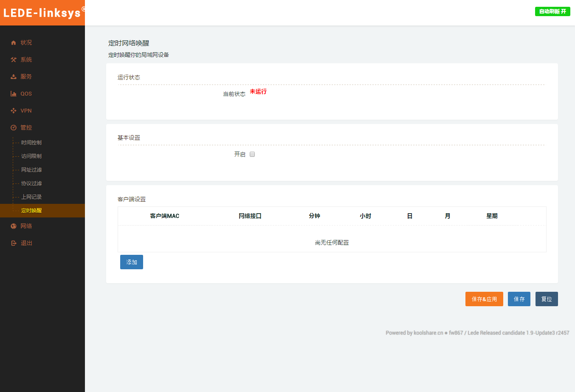Image resolution: width=575 pixels, height=392 pixels.
Task: Click the clock icon beside 管控
Action: point(14,128)
